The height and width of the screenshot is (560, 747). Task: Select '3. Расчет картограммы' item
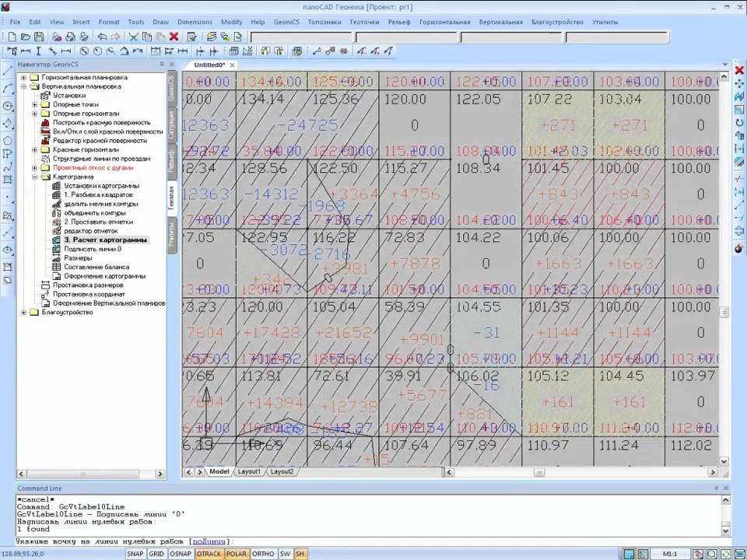point(105,240)
